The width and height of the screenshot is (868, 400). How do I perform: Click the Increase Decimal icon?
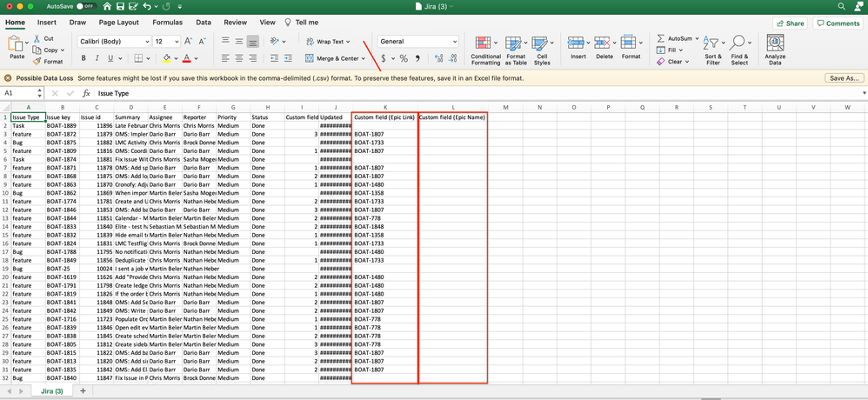pos(439,58)
